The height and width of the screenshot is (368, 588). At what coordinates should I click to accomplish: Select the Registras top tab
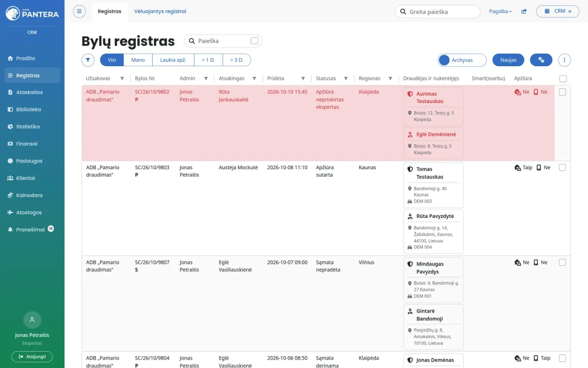click(109, 11)
